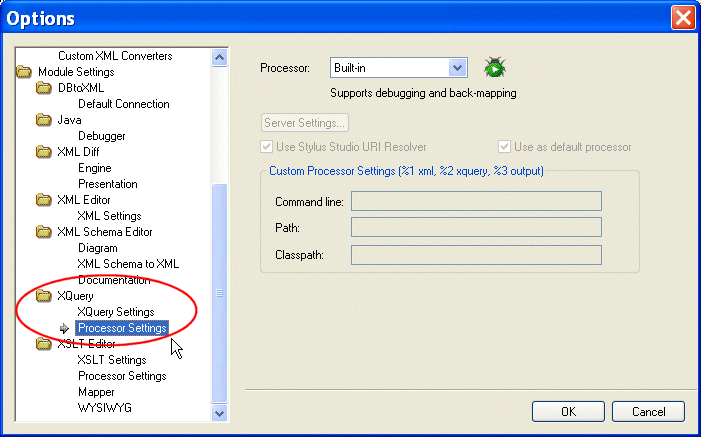Viewport: 701px width, 437px height.
Task: Click the XML Editor folder icon
Action: tap(44, 200)
